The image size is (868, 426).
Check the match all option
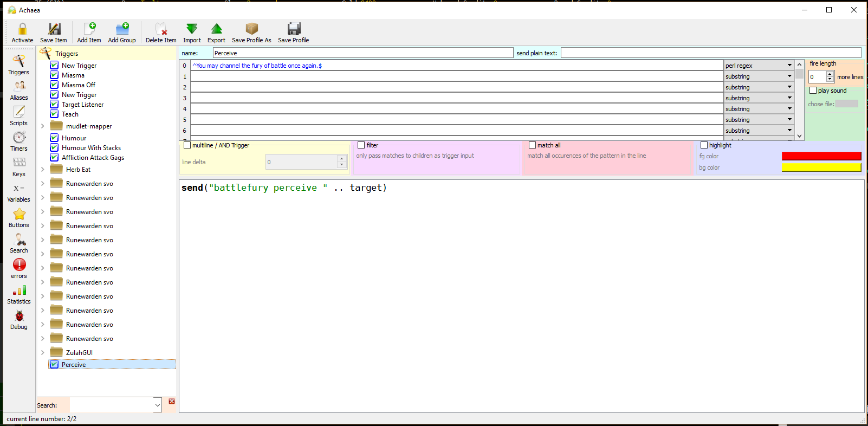[532, 145]
